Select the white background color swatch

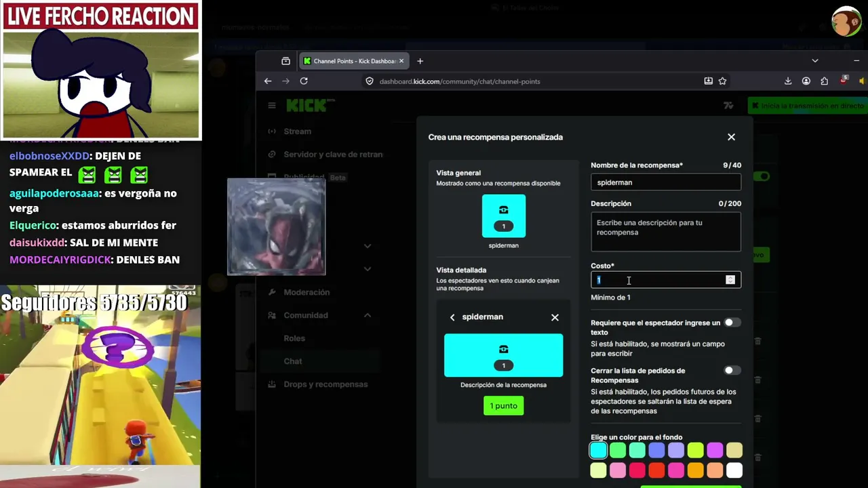point(734,470)
